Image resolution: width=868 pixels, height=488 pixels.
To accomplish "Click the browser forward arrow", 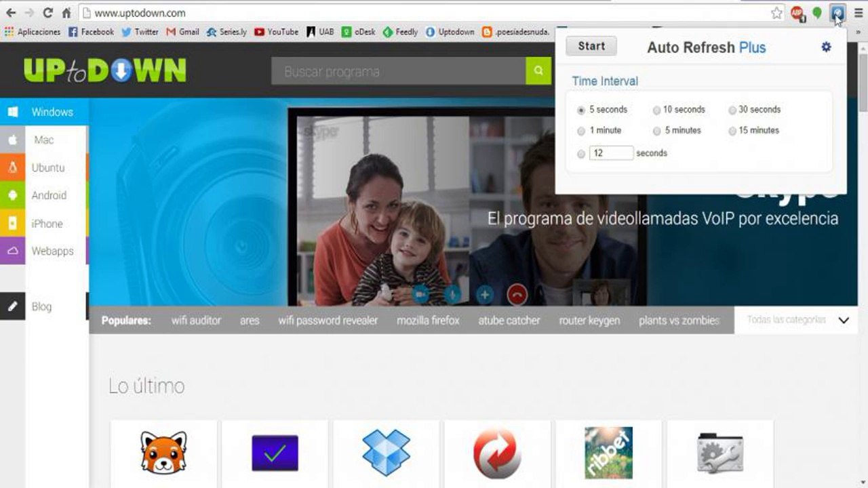I will (29, 13).
